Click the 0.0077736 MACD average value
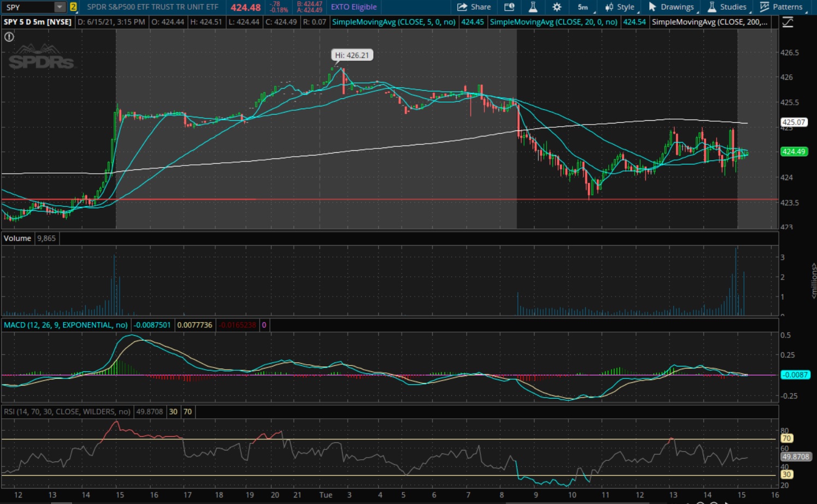This screenshot has height=504, width=817. click(195, 325)
